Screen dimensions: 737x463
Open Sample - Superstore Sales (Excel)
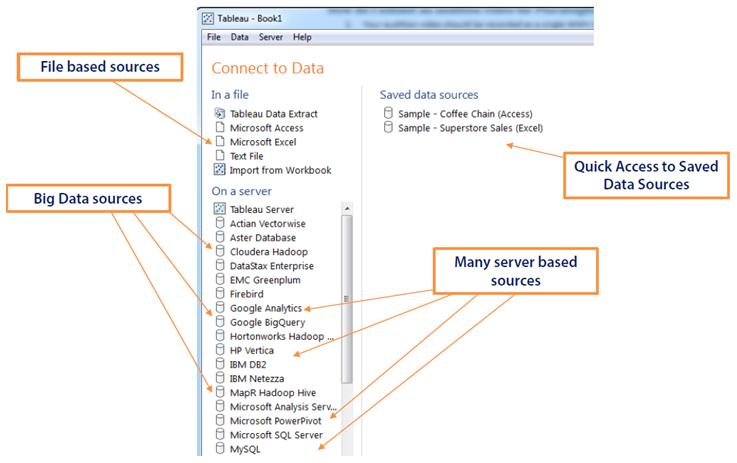click(x=470, y=128)
